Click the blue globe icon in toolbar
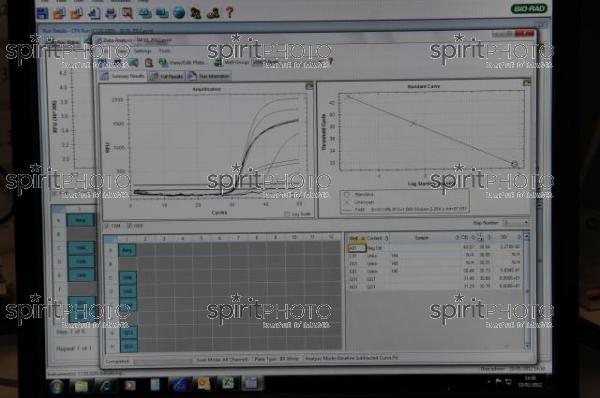 pyautogui.click(x=179, y=13)
